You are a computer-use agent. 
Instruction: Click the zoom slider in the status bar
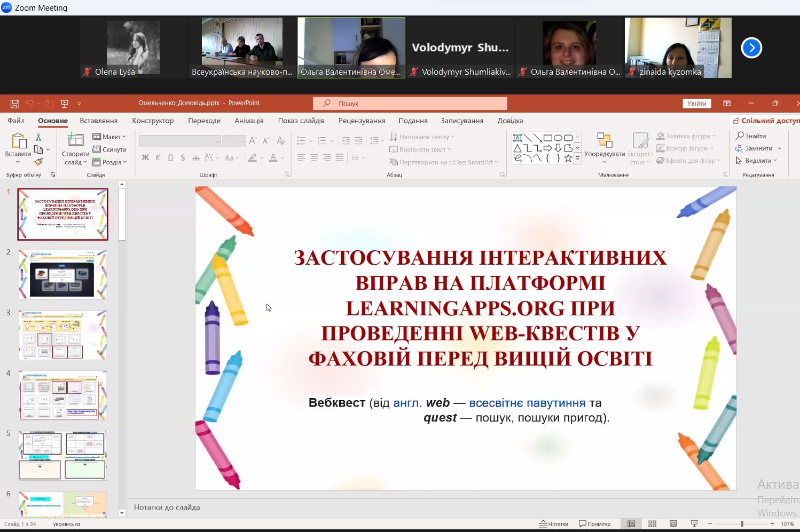coord(741,524)
